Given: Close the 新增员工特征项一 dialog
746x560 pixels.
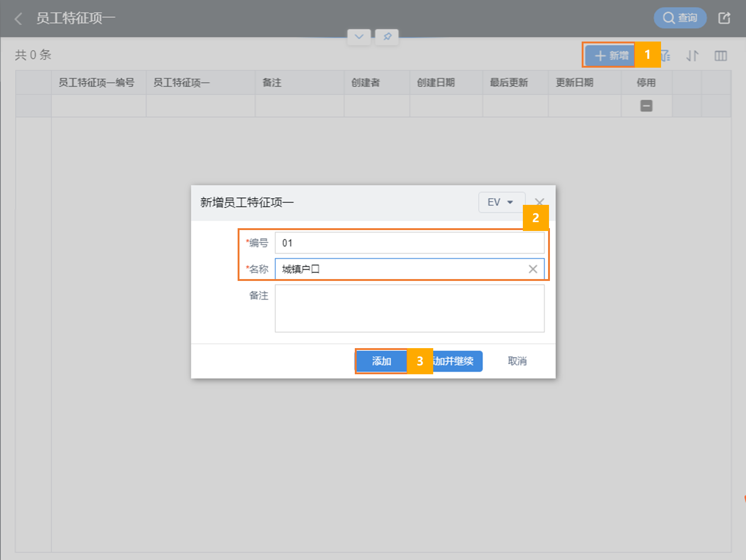Looking at the screenshot, I should (x=539, y=202).
